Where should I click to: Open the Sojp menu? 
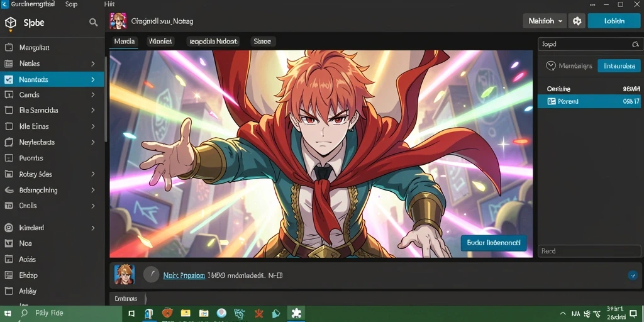pos(71,4)
